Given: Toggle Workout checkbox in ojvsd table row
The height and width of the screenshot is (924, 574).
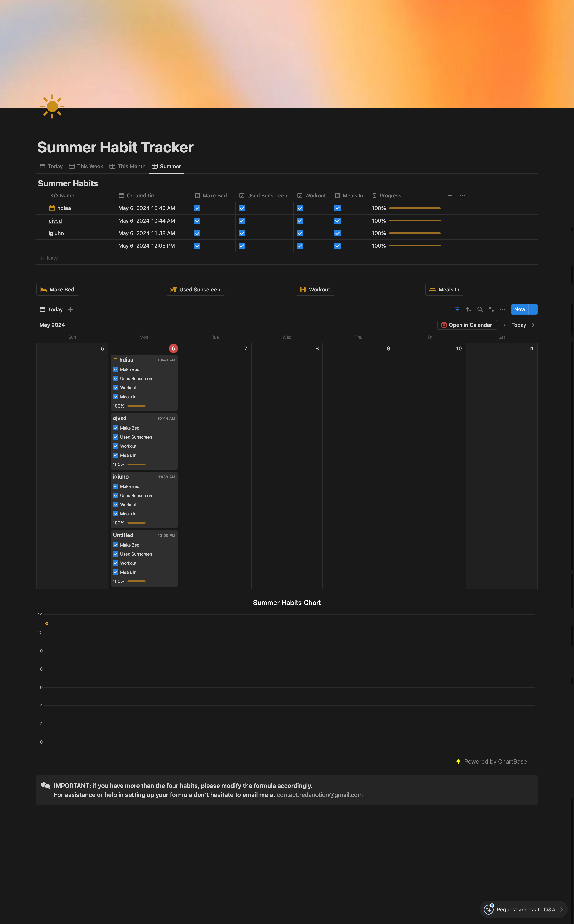Looking at the screenshot, I should (x=300, y=221).
